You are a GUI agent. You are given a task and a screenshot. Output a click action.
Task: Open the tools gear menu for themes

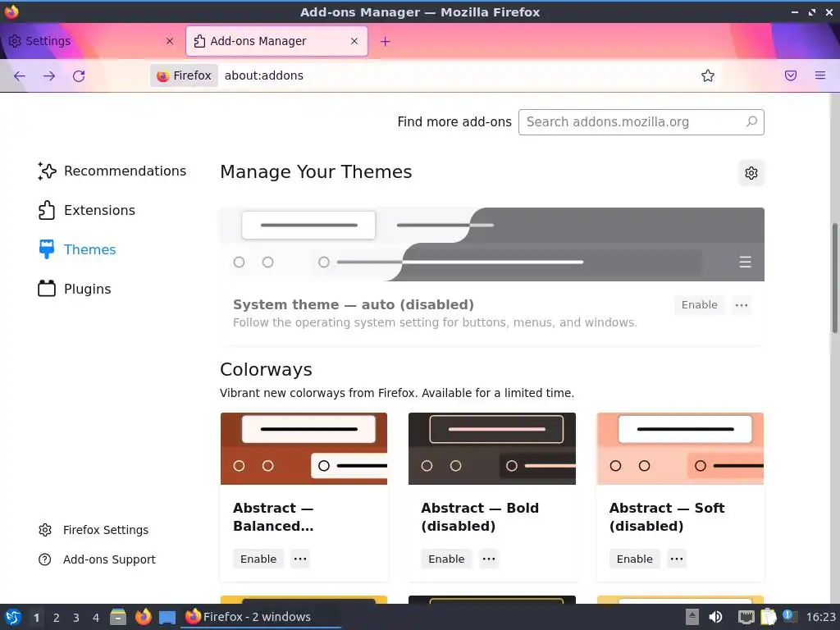(x=751, y=173)
